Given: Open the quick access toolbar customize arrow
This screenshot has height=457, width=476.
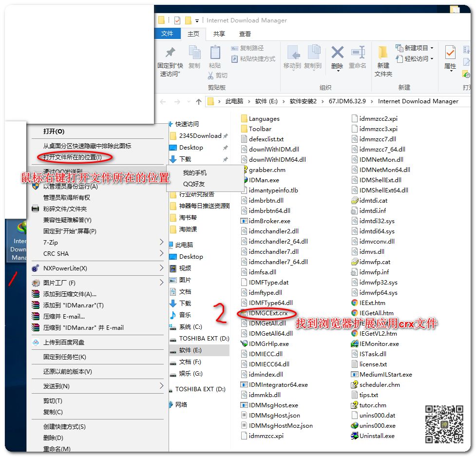Looking at the screenshot, I should click(x=197, y=21).
